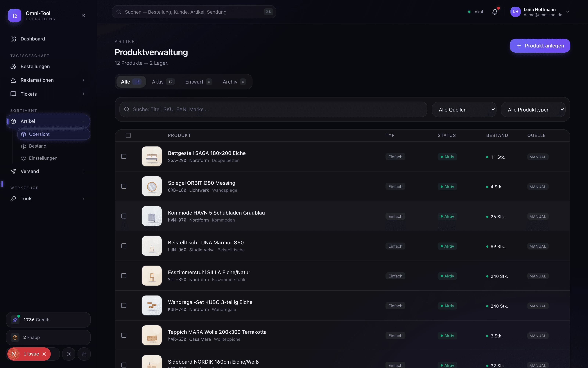Click the Esszimmerstuhl SILLA product thumbnail
The image size is (588, 368).
coord(152,276)
